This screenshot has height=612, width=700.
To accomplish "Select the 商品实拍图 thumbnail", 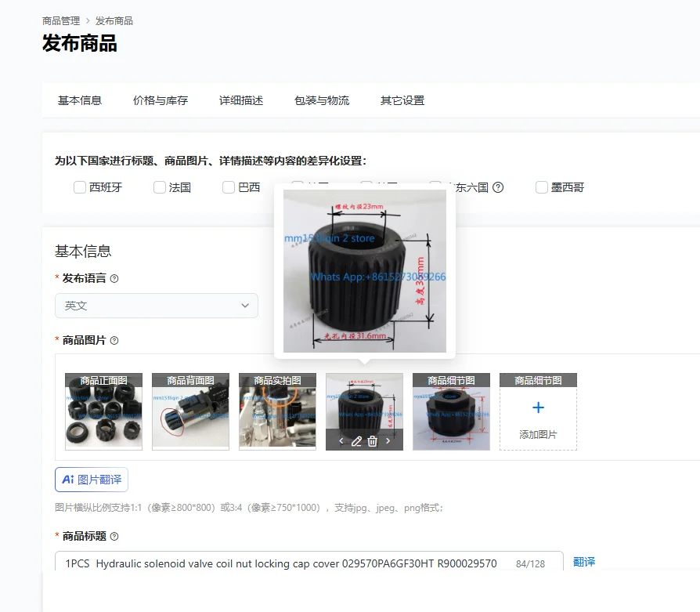I will [x=278, y=412].
